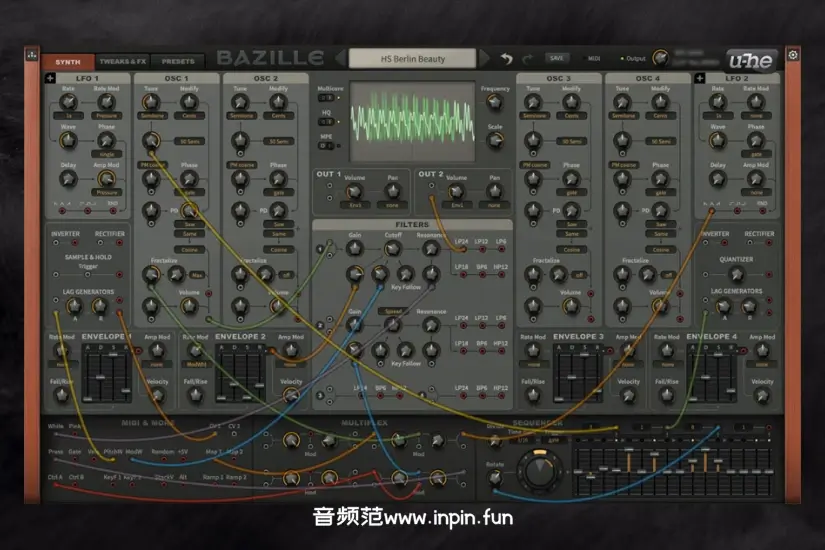Toggle the HQ switch

point(326,122)
